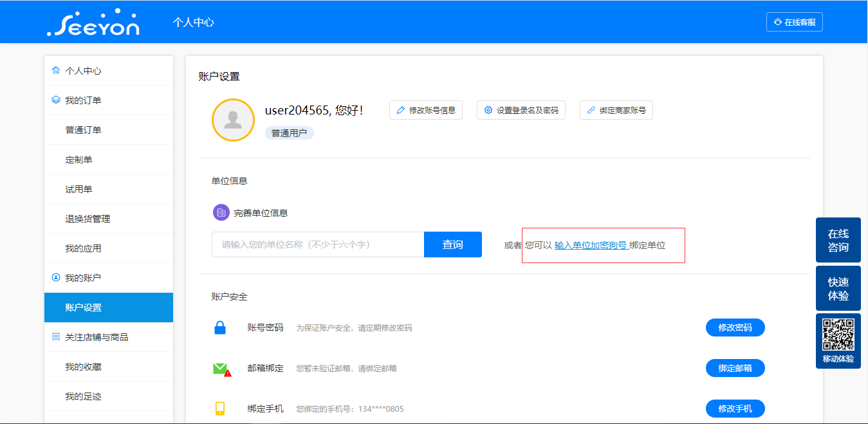868x424 pixels.
Task: Click the layers icon beside 我的订单
Action: [x=55, y=100]
